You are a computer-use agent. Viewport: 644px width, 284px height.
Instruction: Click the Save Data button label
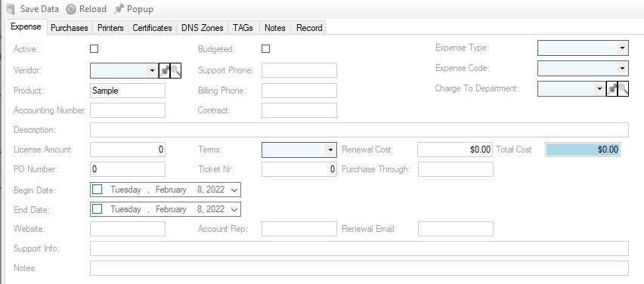coord(39,9)
